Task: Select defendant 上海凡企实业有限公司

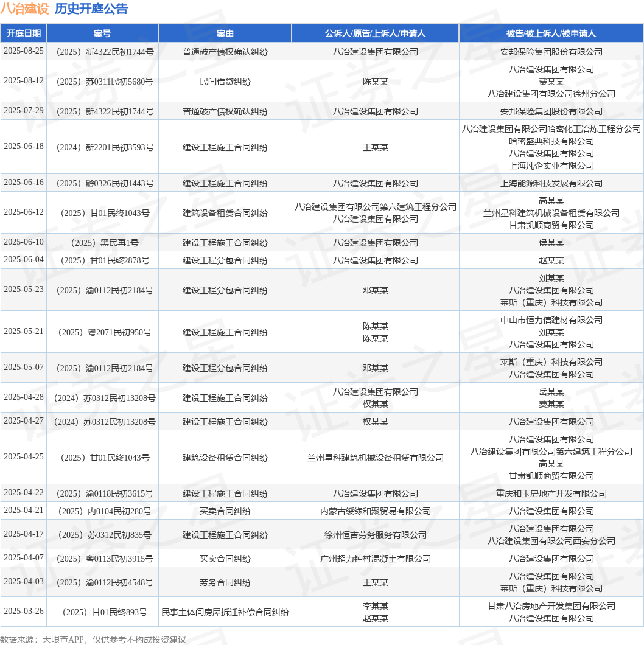Action: [551, 166]
